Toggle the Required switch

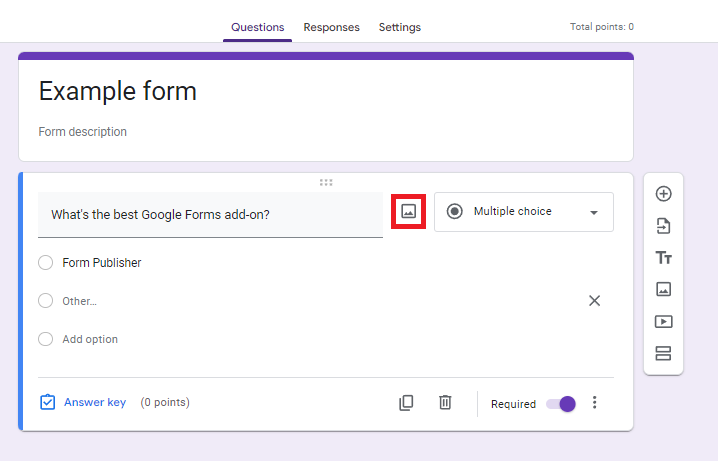pos(561,404)
